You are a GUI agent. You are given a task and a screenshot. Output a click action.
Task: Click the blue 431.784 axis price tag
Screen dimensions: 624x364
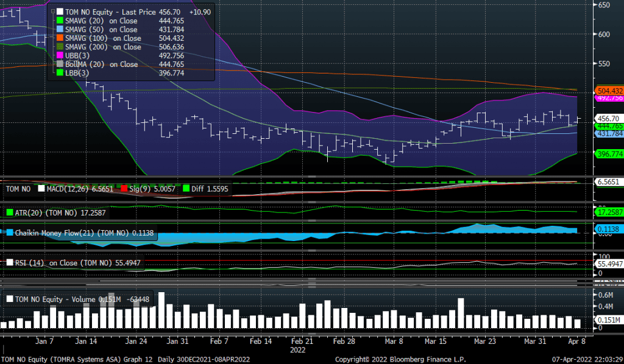click(x=609, y=133)
